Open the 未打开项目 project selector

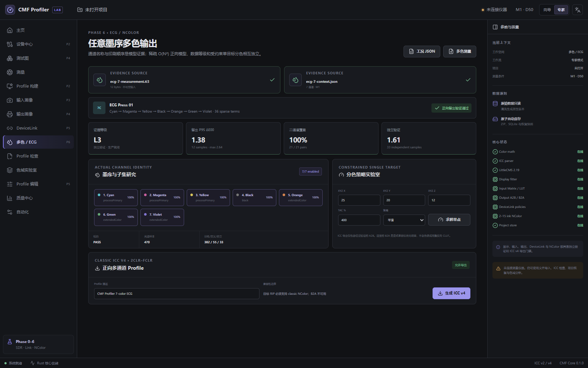[x=92, y=10]
